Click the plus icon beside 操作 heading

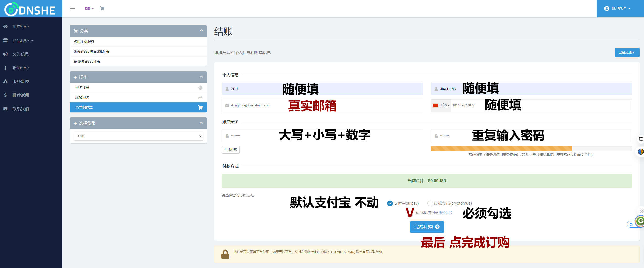point(75,77)
